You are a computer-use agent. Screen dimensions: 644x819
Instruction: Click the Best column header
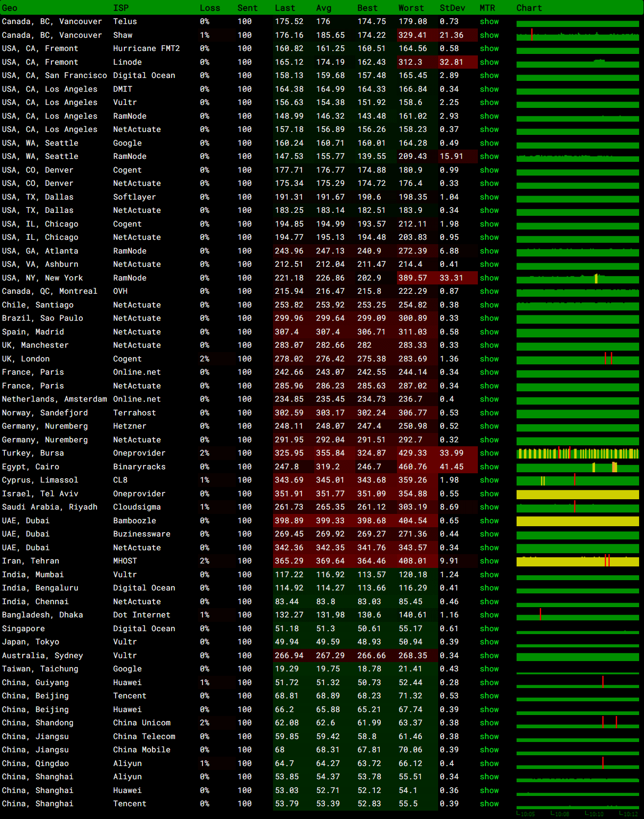368,8
